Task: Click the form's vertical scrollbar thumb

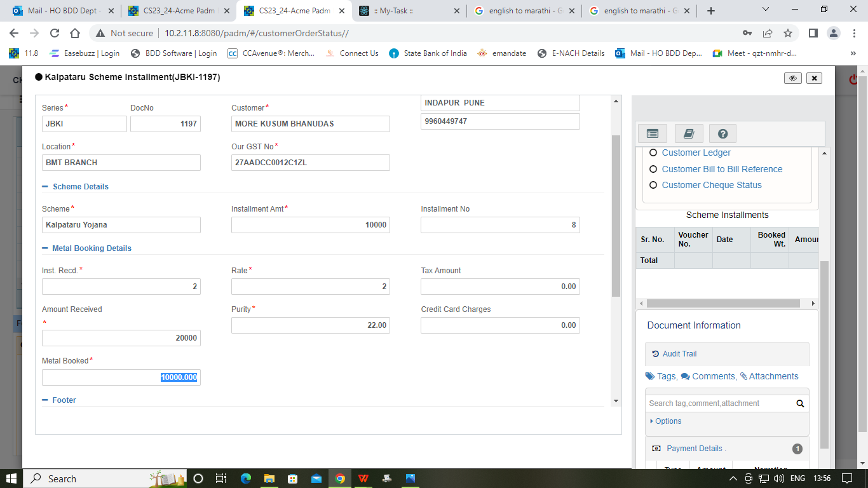Action: coord(615,216)
